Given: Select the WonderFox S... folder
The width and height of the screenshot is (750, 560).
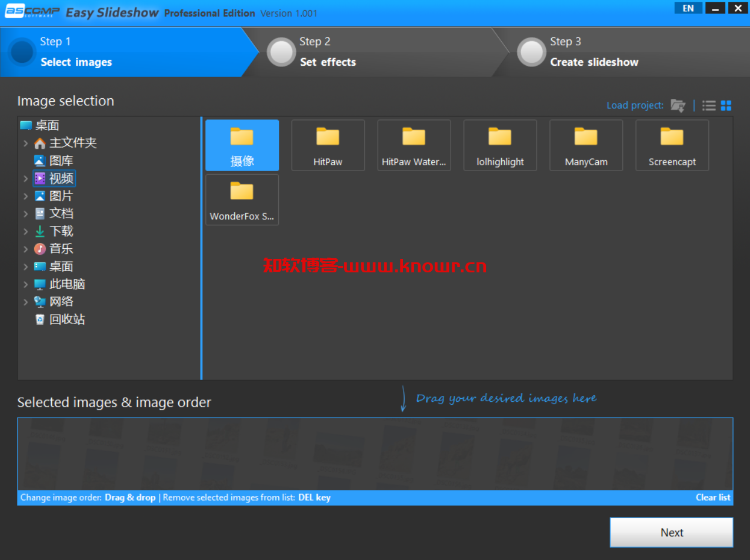Looking at the screenshot, I should pos(242,199).
